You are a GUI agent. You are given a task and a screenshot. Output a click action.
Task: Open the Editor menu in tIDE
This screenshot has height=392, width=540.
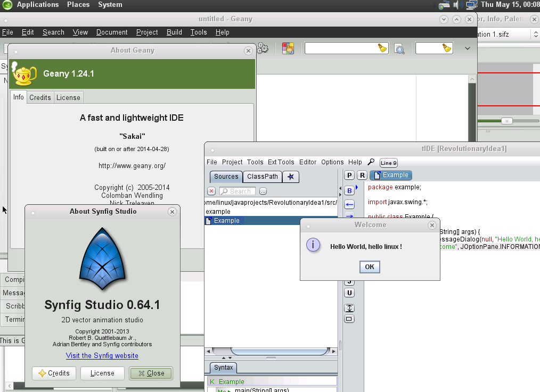pyautogui.click(x=308, y=162)
